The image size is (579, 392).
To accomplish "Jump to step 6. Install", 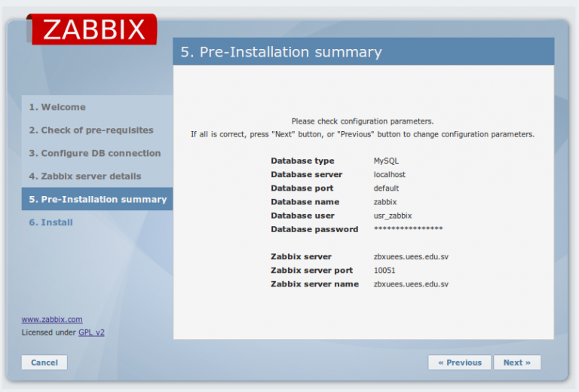I will [51, 222].
